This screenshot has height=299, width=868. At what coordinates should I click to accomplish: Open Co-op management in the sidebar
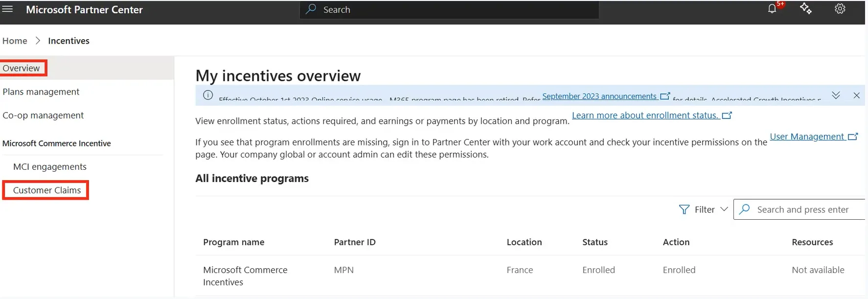pyautogui.click(x=43, y=115)
